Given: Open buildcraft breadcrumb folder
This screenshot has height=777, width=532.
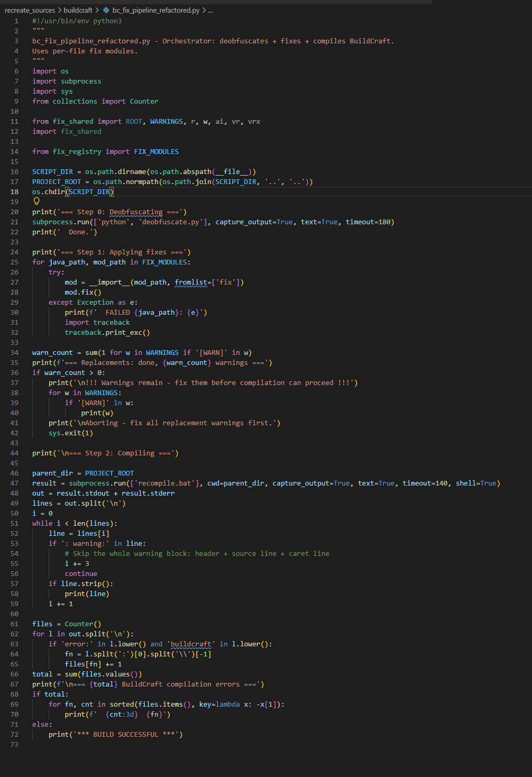Looking at the screenshot, I should click(78, 11).
